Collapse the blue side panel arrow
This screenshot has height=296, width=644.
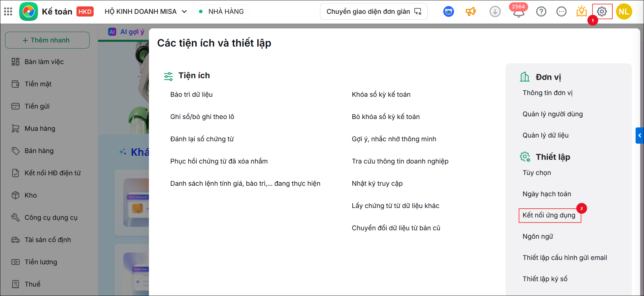pos(640,136)
